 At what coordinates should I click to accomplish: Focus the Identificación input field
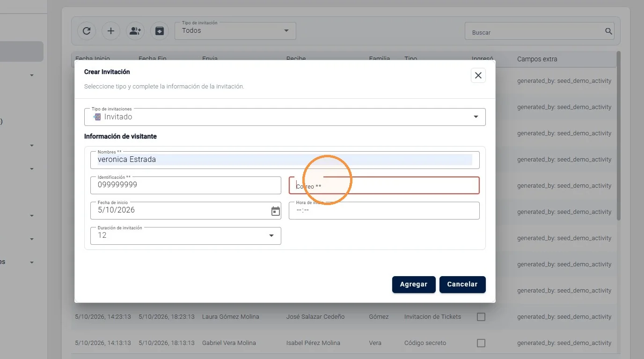pos(186,185)
